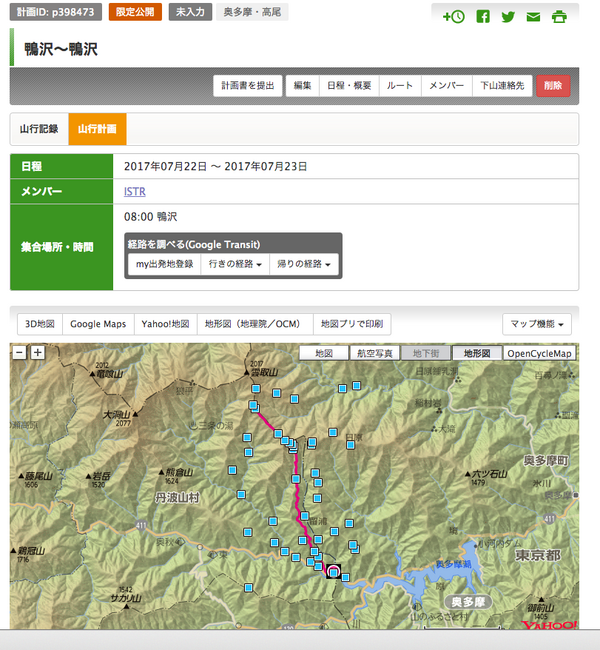Open the ISTR member link

coord(135,191)
